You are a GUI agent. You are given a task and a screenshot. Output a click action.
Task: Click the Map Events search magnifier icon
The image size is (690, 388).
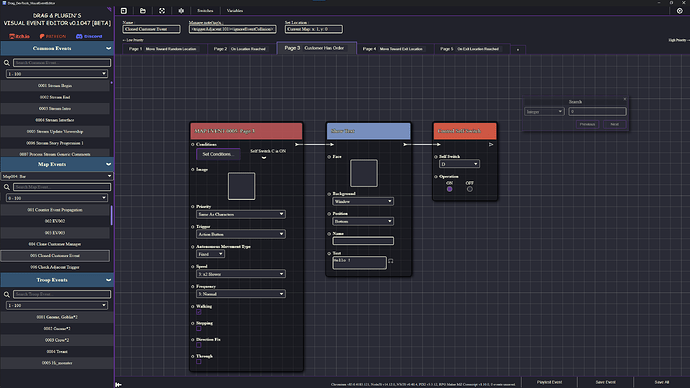pyautogui.click(x=7, y=187)
